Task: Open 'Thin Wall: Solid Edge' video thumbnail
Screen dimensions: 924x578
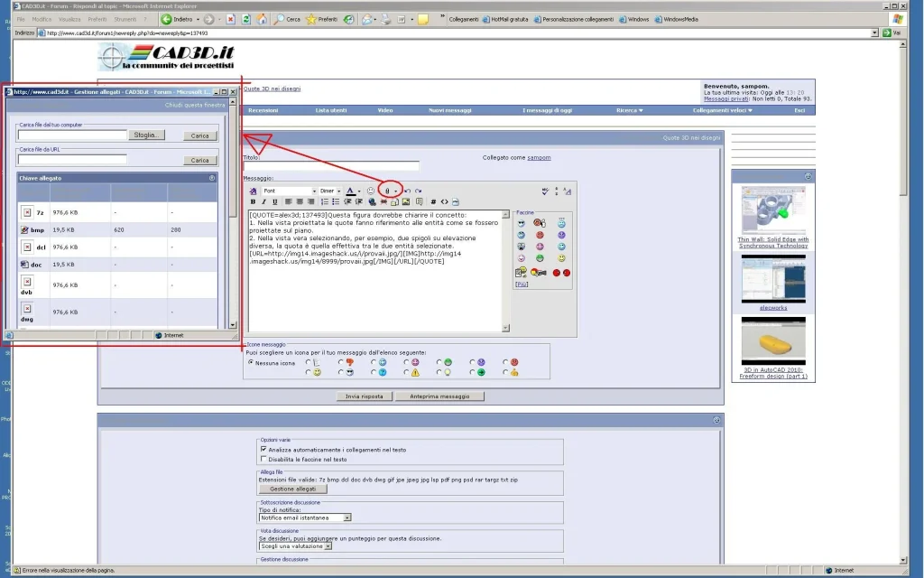Action: pyautogui.click(x=773, y=210)
